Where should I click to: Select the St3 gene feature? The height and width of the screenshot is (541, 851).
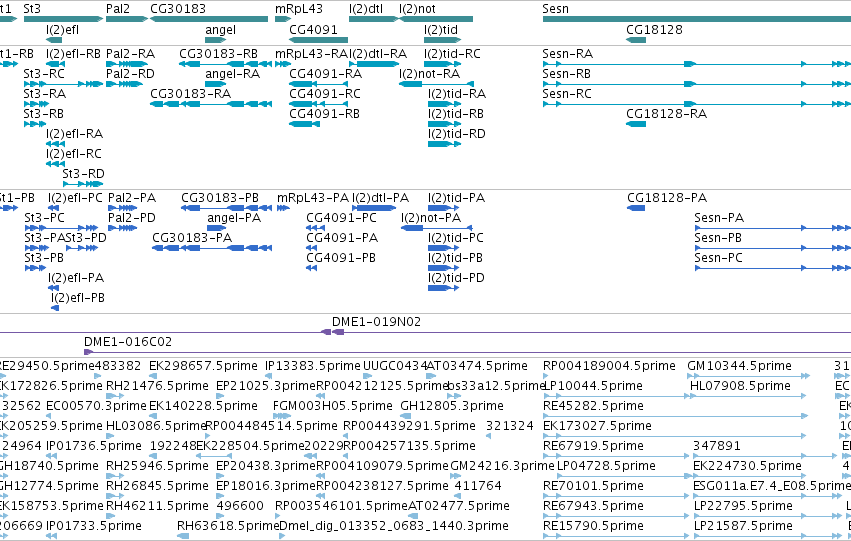(63, 19)
